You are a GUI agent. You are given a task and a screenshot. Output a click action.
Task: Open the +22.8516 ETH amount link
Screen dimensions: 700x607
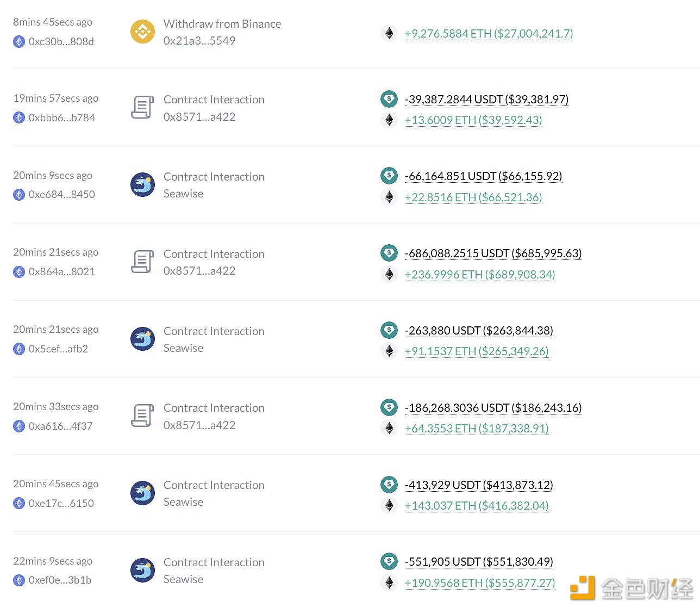pos(473,197)
